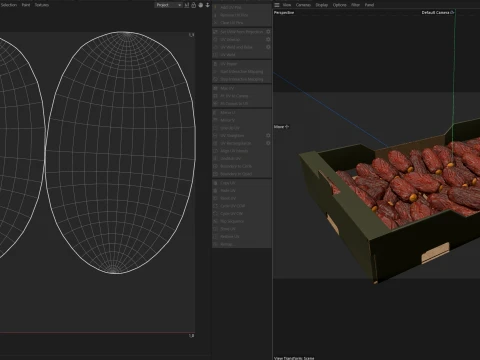Open the Selection menu in UV editor
The width and height of the screenshot is (480, 360).
pos(9,5)
